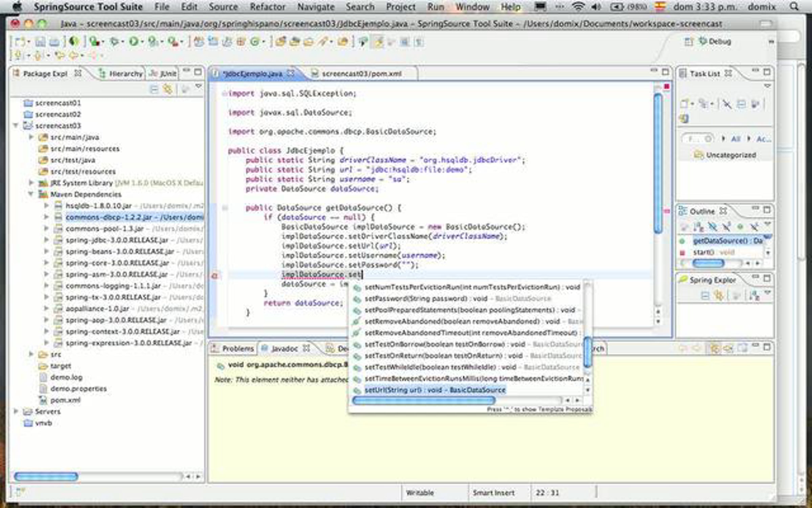Click the error marker beside implDataSource.set line

tap(215, 276)
